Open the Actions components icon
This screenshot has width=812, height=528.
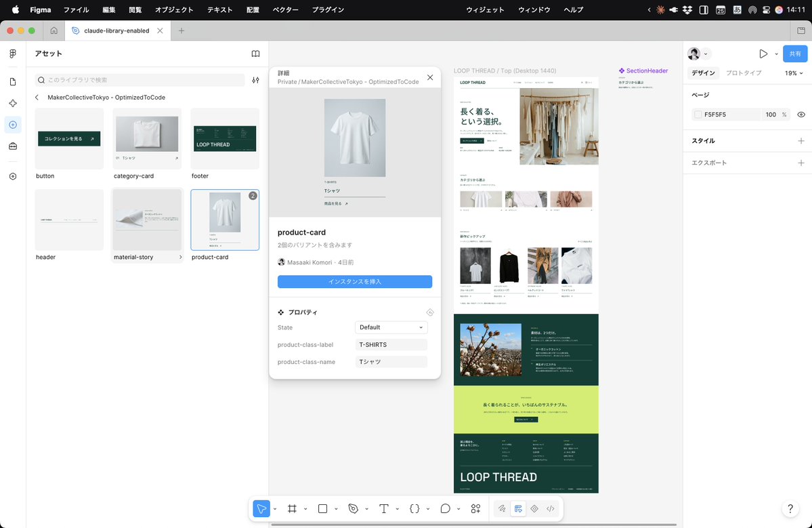(x=476, y=509)
